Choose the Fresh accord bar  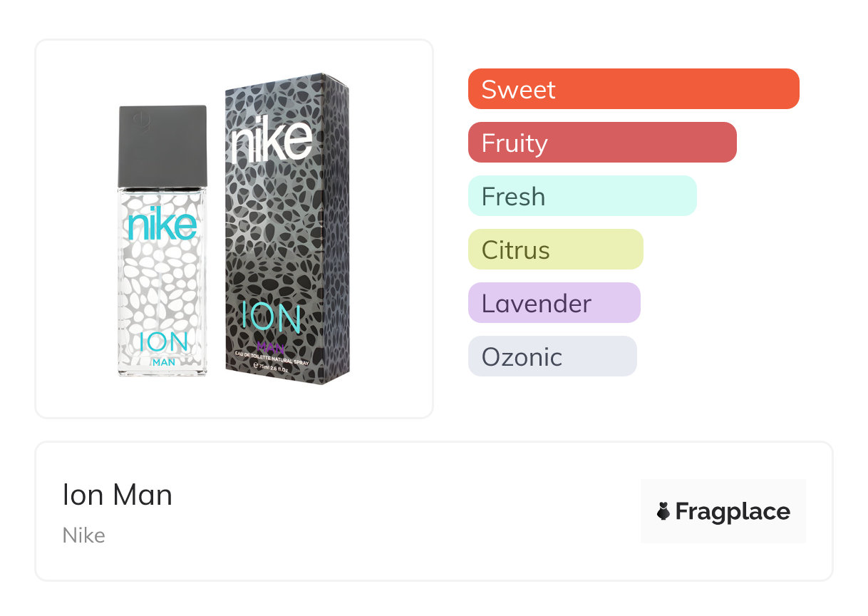pyautogui.click(x=582, y=196)
